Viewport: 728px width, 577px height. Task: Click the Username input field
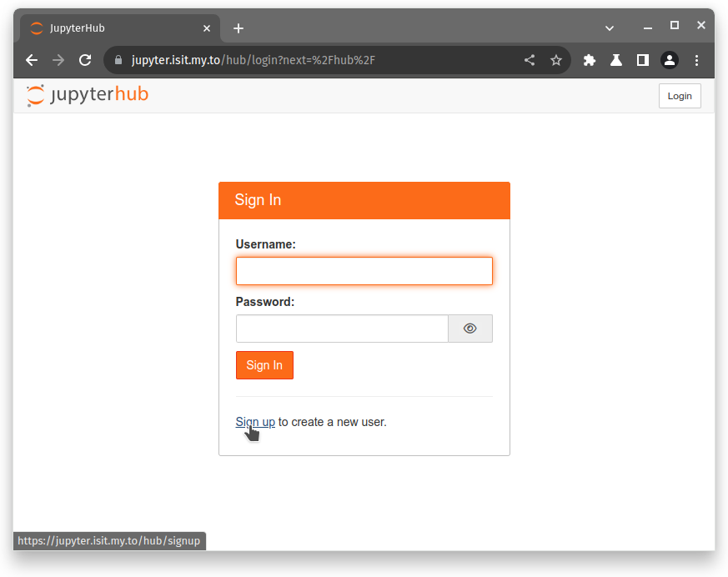click(x=364, y=271)
